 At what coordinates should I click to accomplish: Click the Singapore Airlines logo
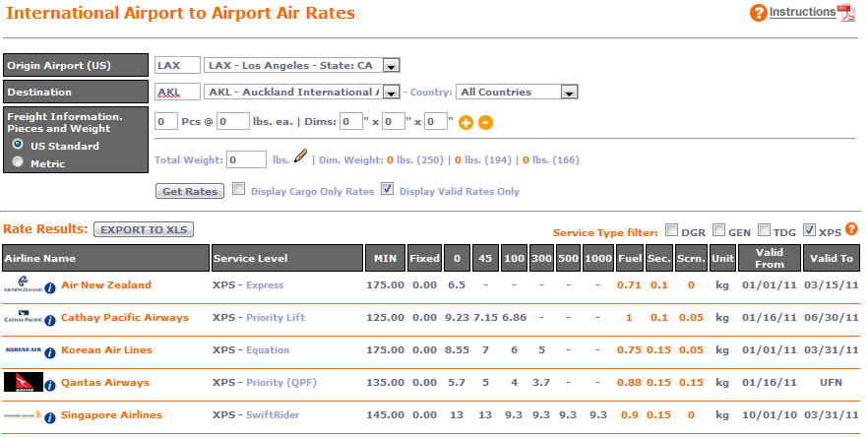point(23,414)
